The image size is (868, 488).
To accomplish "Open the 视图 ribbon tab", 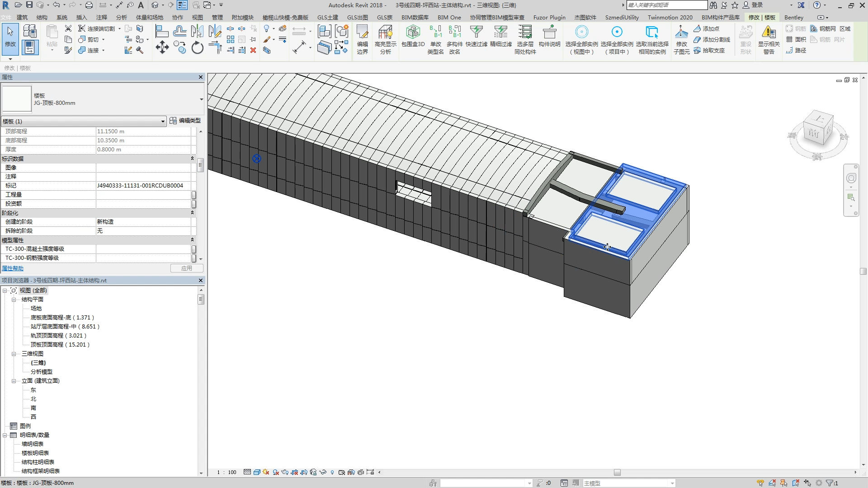I will [197, 17].
